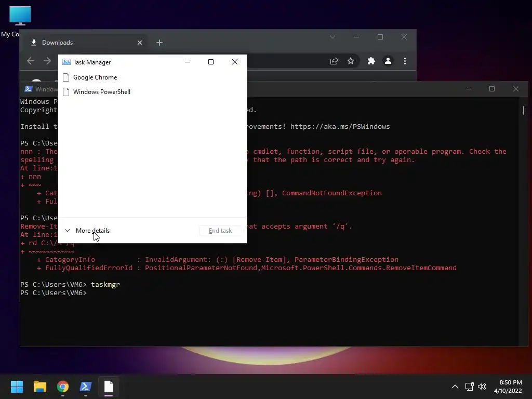Viewport: 532px width, 399px height.
Task: Click the Task Manager title bar icon
Action: click(66, 62)
